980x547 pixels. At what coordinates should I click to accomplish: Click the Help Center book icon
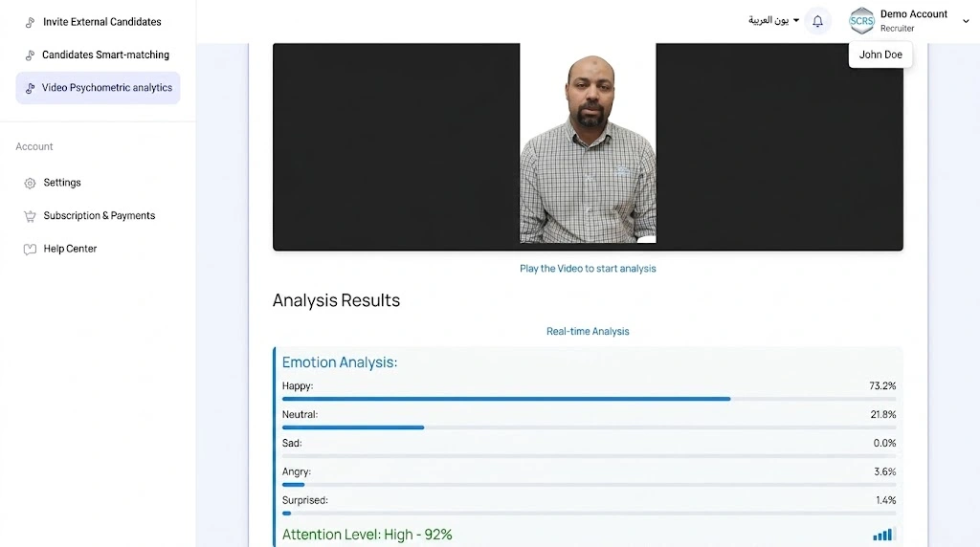pyautogui.click(x=30, y=250)
